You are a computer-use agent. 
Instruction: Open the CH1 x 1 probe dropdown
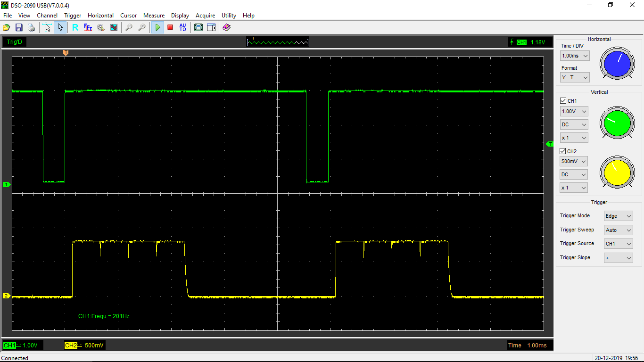pyautogui.click(x=574, y=138)
